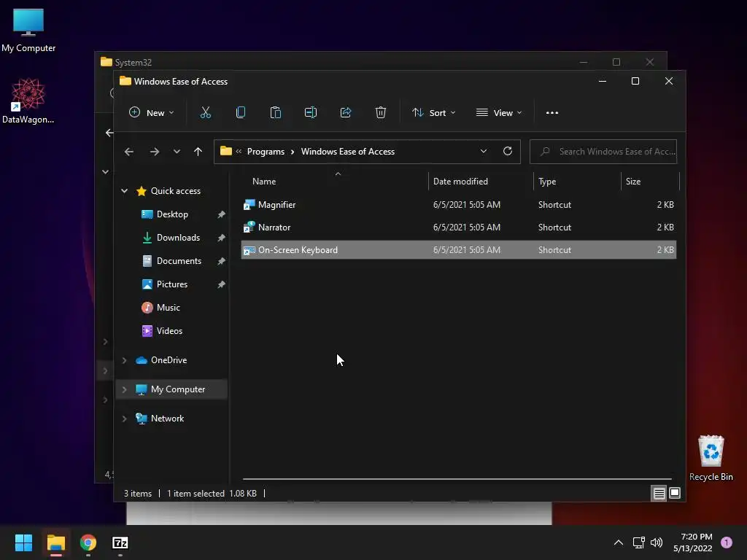Open the View dropdown menu

coord(499,113)
